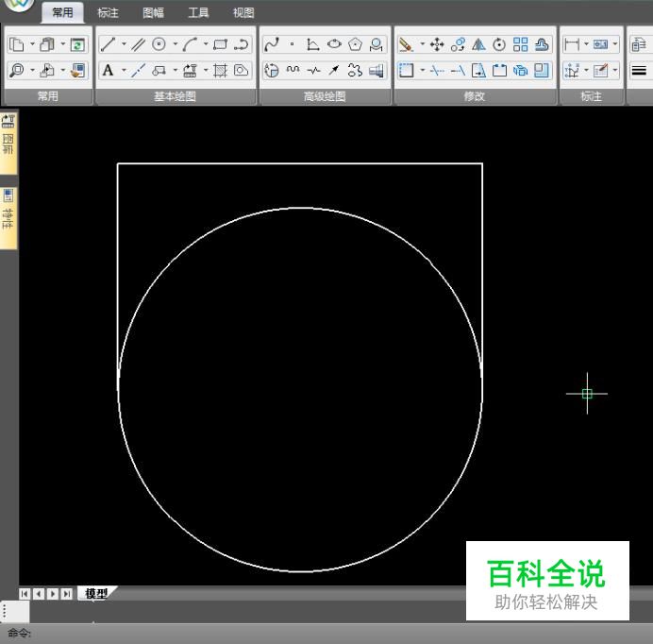Select the Mirror tool

tap(479, 44)
